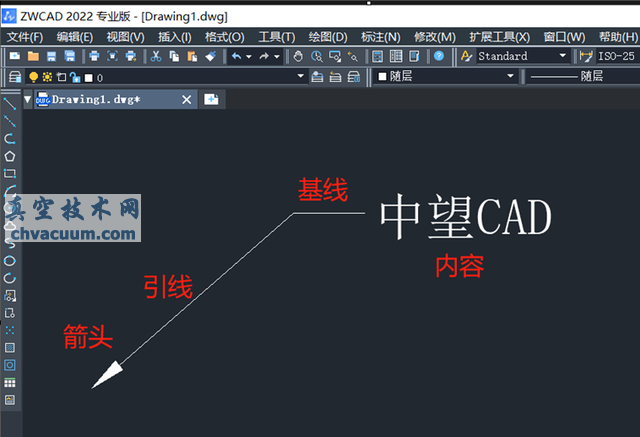Click the Cut scissors icon
The image size is (640, 437).
click(157, 56)
